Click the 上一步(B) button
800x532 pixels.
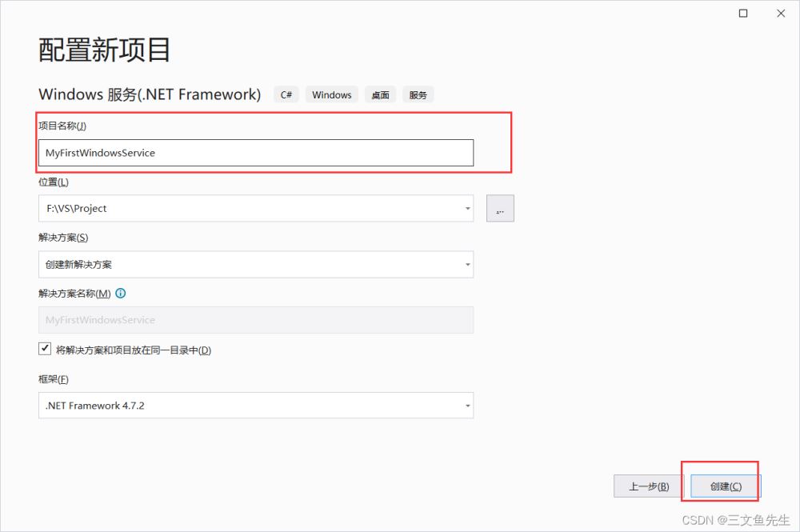click(x=648, y=486)
